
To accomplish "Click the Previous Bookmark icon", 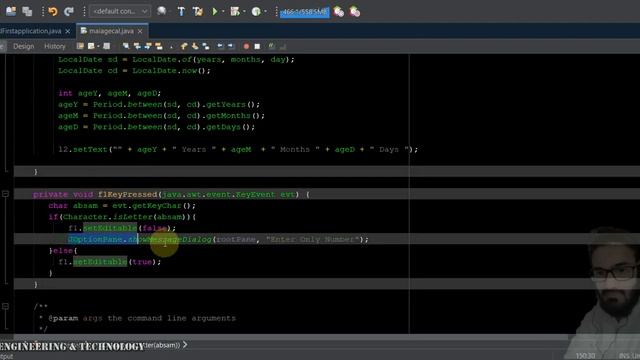I will 184,46.
